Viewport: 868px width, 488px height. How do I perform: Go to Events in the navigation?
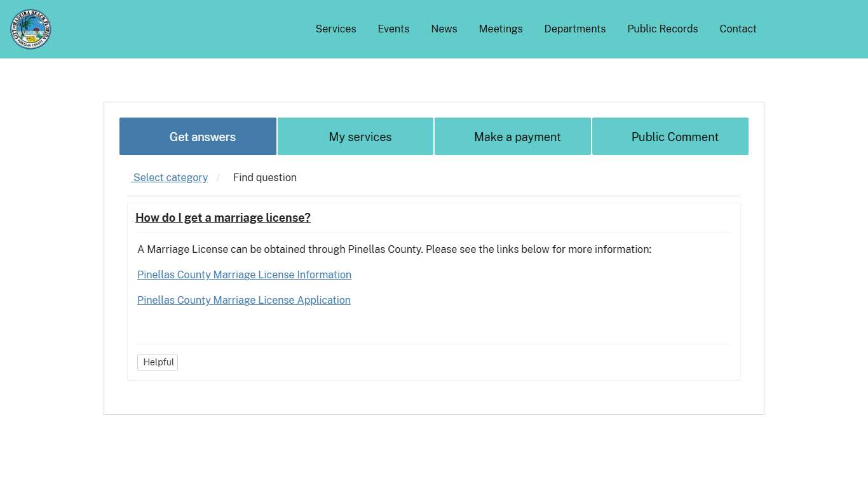[393, 29]
